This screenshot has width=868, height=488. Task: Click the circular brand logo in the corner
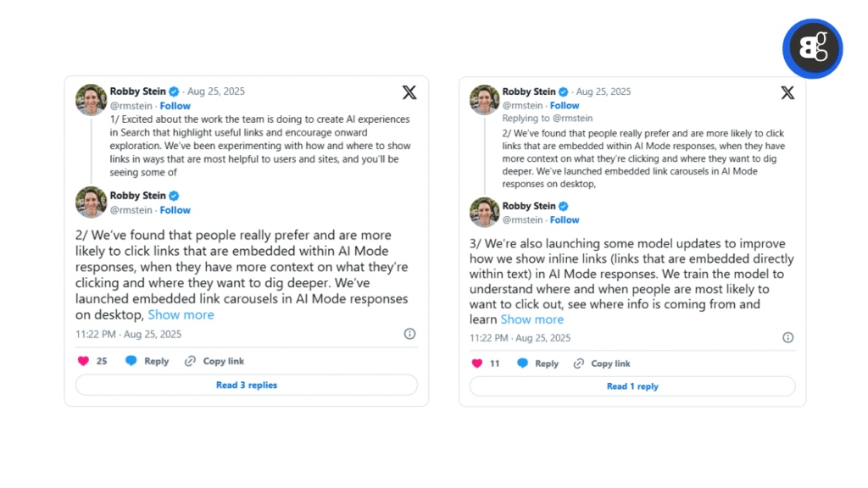[x=812, y=48]
